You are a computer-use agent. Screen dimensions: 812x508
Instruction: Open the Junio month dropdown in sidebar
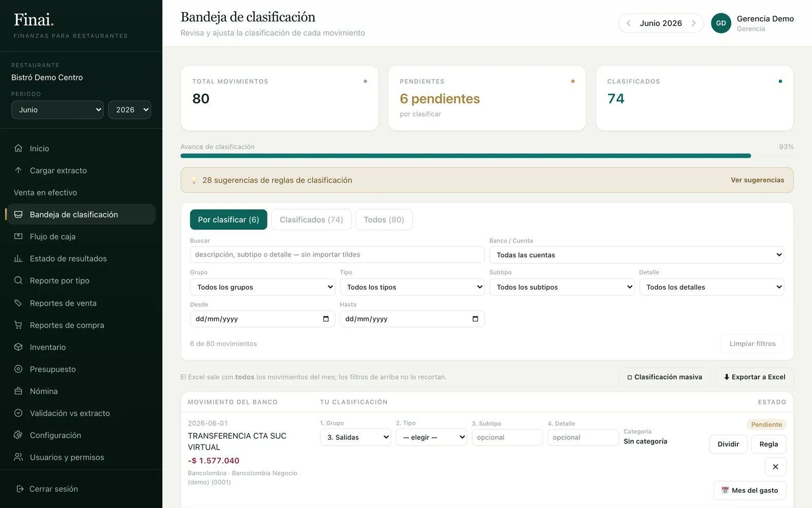pyautogui.click(x=57, y=110)
